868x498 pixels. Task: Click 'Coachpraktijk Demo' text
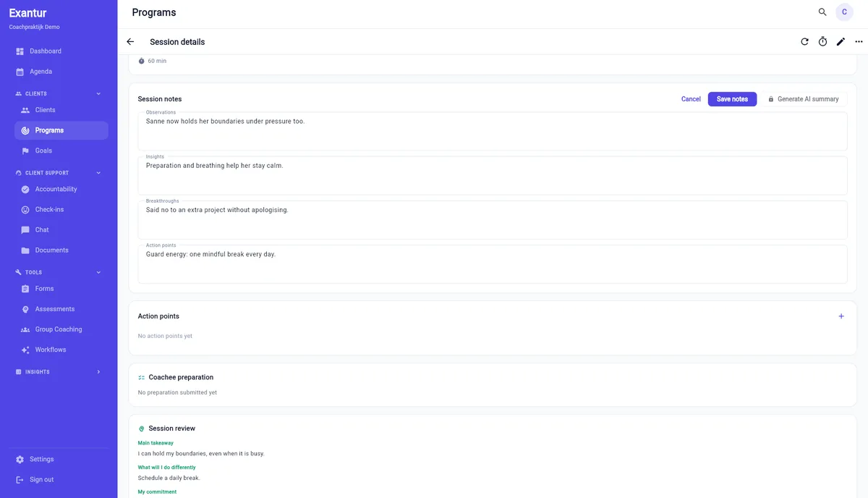coord(34,27)
